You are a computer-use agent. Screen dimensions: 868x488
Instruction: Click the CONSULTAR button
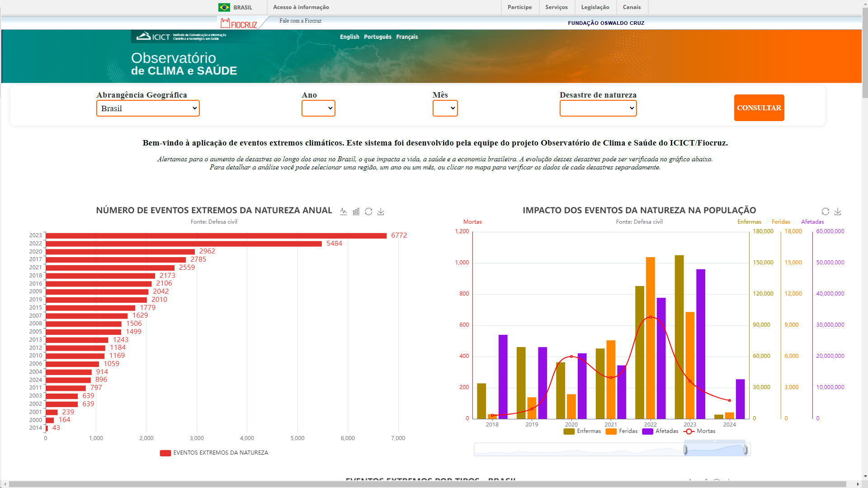[x=759, y=108]
